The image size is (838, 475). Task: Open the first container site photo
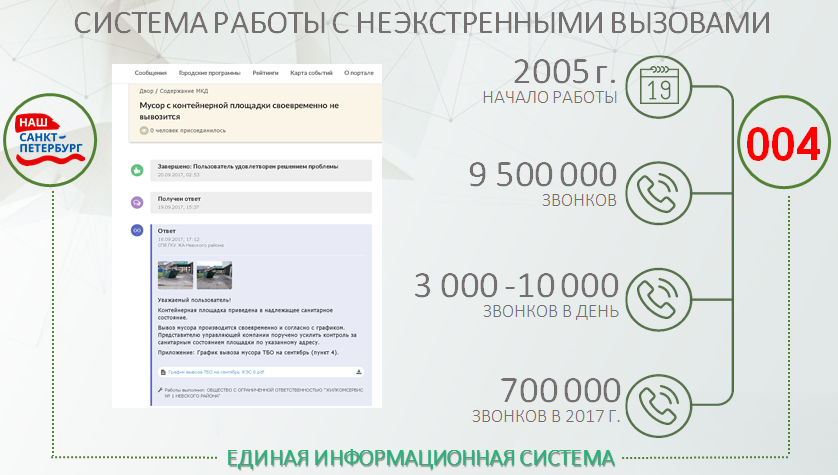[175, 274]
